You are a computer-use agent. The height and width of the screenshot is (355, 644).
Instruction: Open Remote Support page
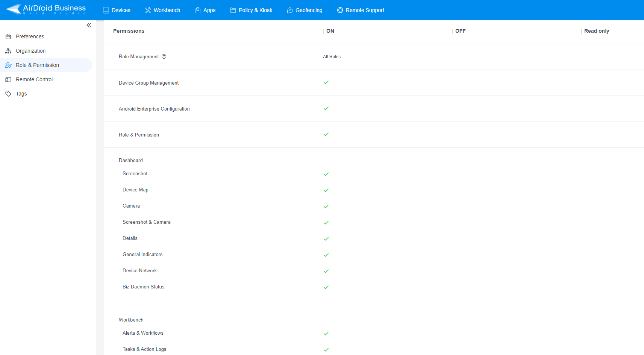point(361,10)
